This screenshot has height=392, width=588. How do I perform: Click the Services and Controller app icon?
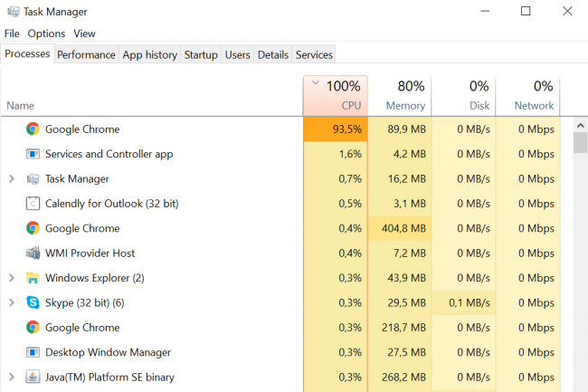[x=33, y=154]
